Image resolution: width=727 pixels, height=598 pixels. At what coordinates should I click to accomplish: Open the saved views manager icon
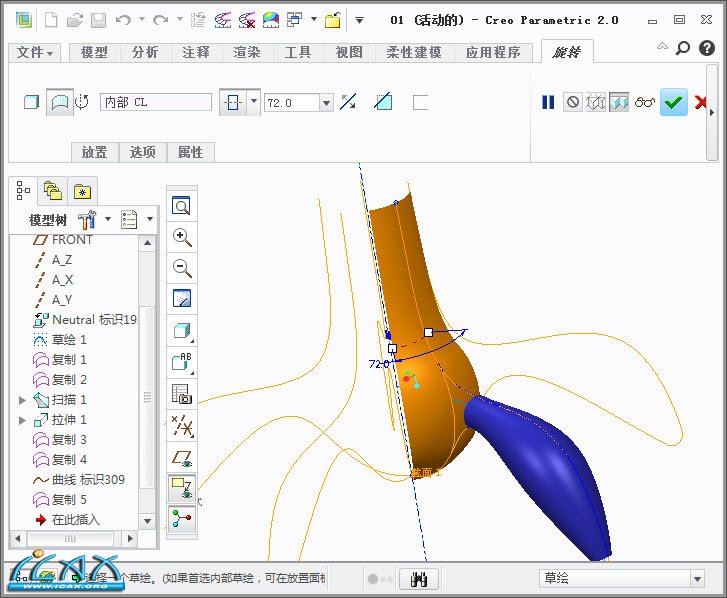[181, 393]
